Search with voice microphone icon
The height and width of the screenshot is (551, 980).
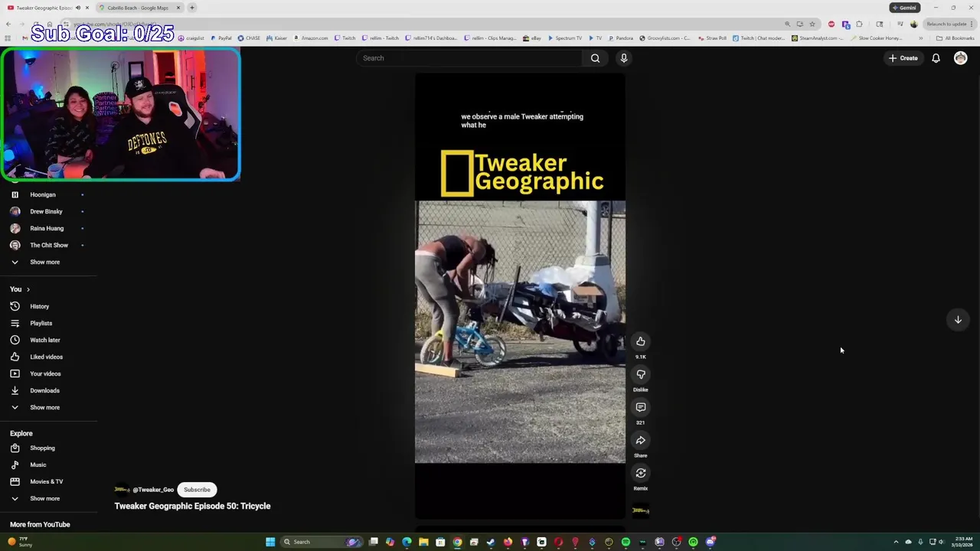tap(624, 58)
